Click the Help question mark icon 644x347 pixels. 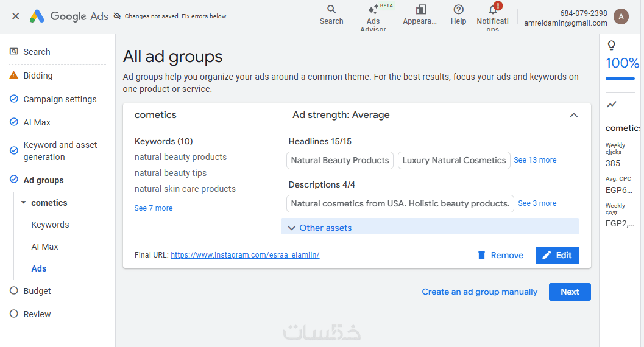458,9
